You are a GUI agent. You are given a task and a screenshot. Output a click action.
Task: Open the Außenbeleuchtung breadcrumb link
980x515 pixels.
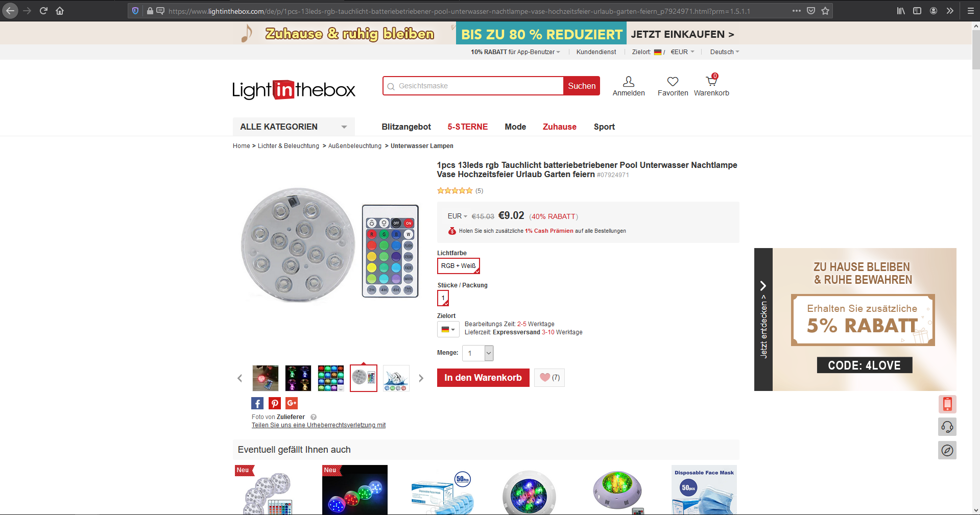pyautogui.click(x=354, y=146)
